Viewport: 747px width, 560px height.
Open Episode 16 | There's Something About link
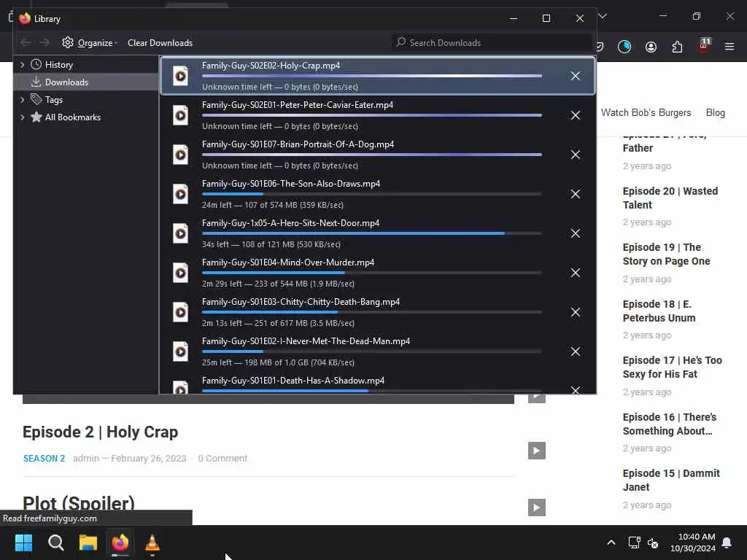click(670, 424)
